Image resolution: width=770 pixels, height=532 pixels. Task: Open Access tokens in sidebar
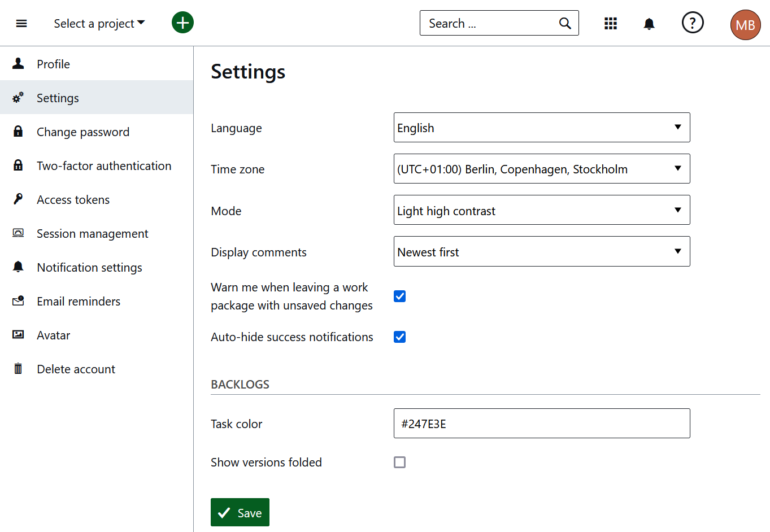pos(73,200)
